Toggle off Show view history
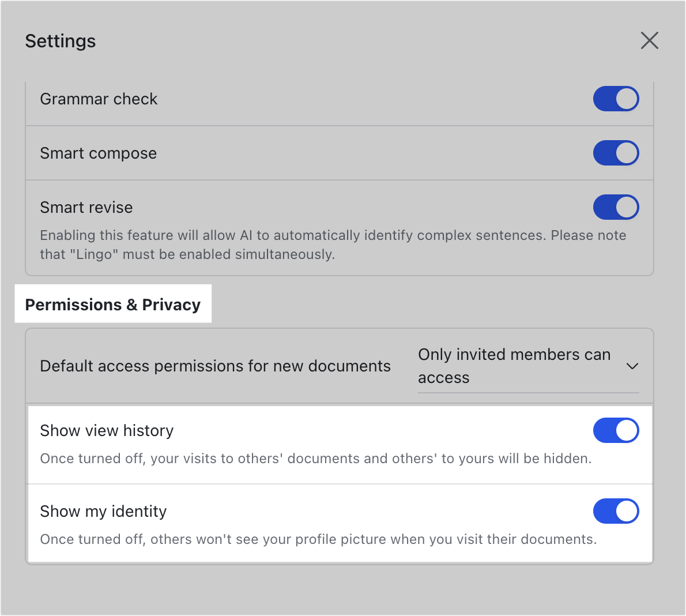The image size is (686, 616). pyautogui.click(x=616, y=430)
